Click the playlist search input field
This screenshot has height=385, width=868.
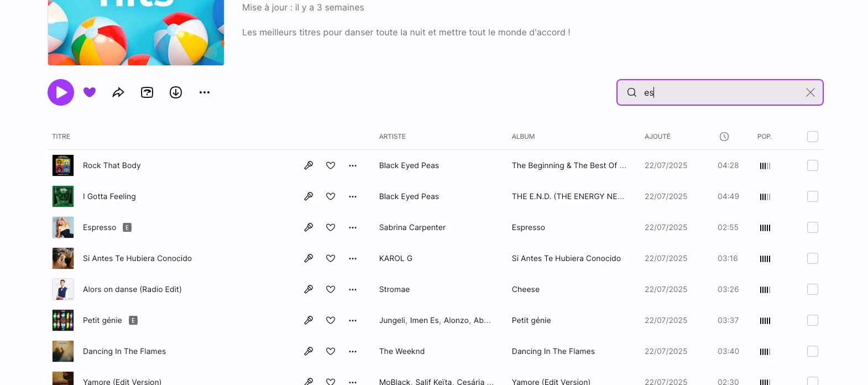719,92
